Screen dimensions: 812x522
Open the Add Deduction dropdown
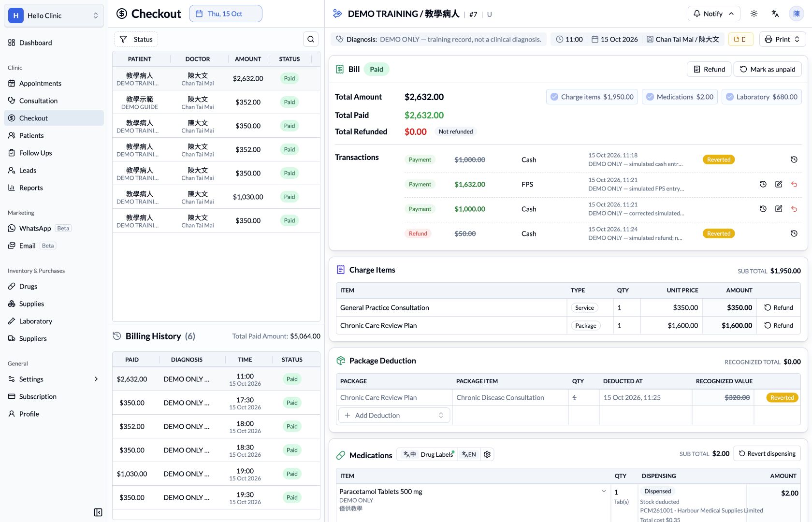click(394, 415)
